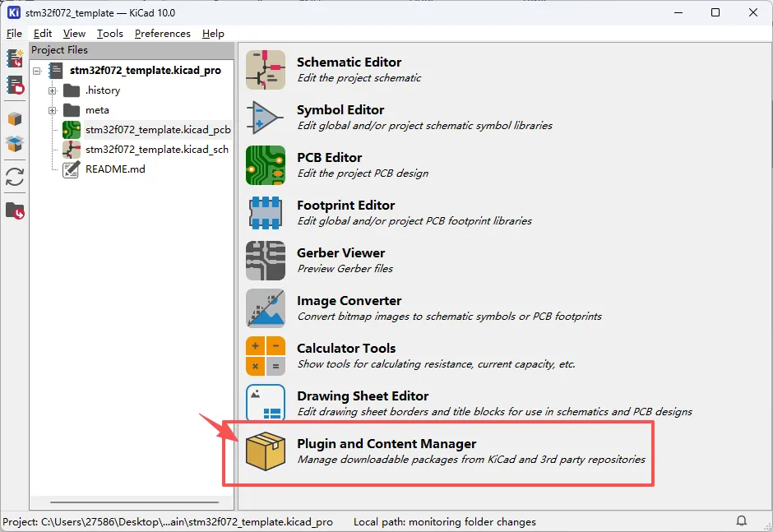This screenshot has height=532, width=773.
Task: Click PCB Editor title text
Action: [x=329, y=158]
